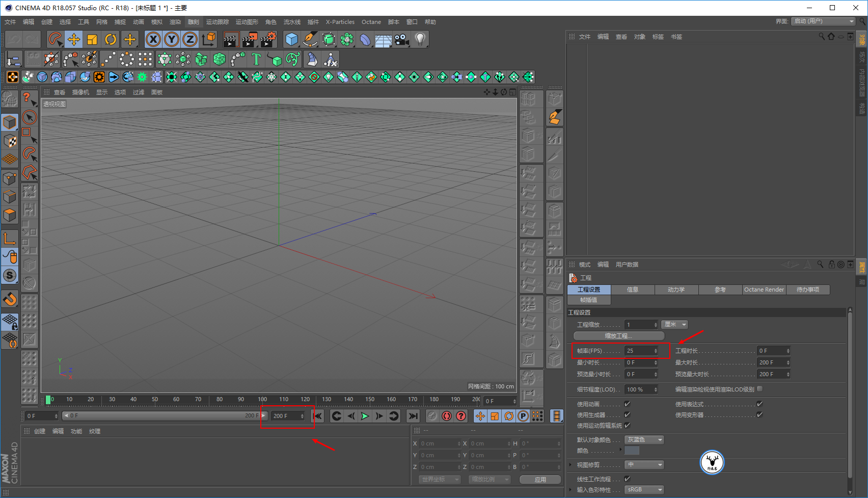Image resolution: width=868 pixels, height=498 pixels.
Task: Click the 应用 button in coordinates panel
Action: [x=540, y=480]
